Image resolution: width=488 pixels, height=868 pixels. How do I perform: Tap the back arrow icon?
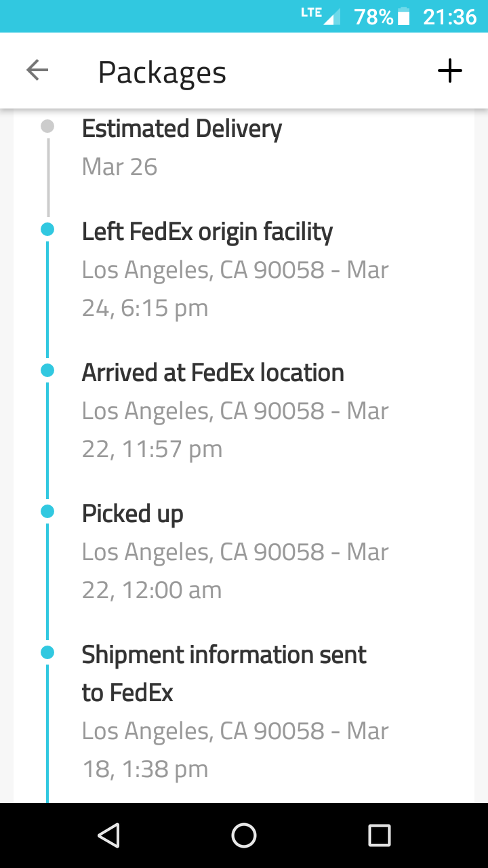coord(37,71)
